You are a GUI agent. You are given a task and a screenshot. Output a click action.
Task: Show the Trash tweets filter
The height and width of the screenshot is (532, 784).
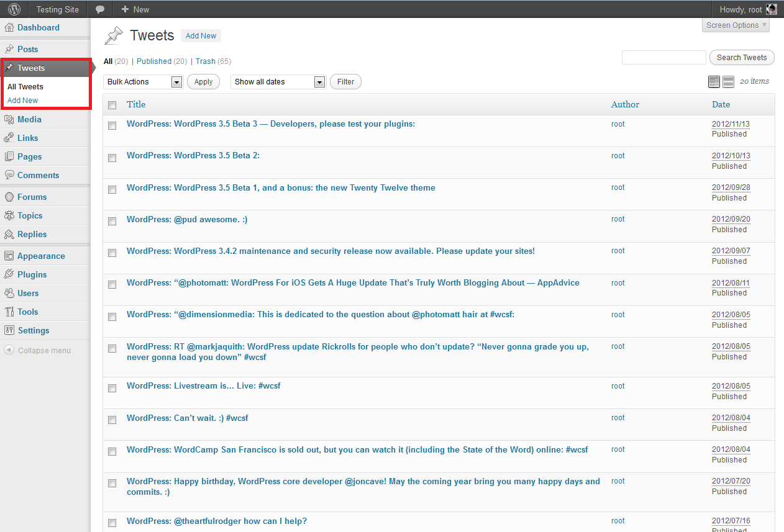coord(206,61)
